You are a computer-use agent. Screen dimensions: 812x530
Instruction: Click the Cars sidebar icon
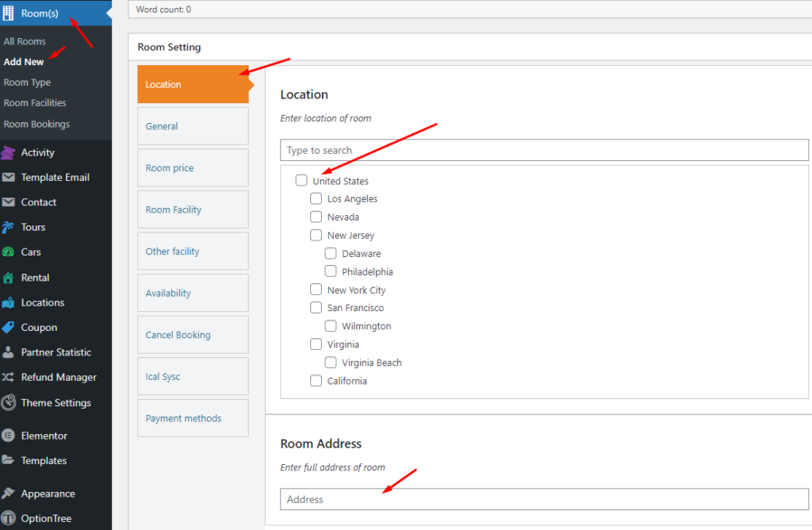(x=9, y=252)
